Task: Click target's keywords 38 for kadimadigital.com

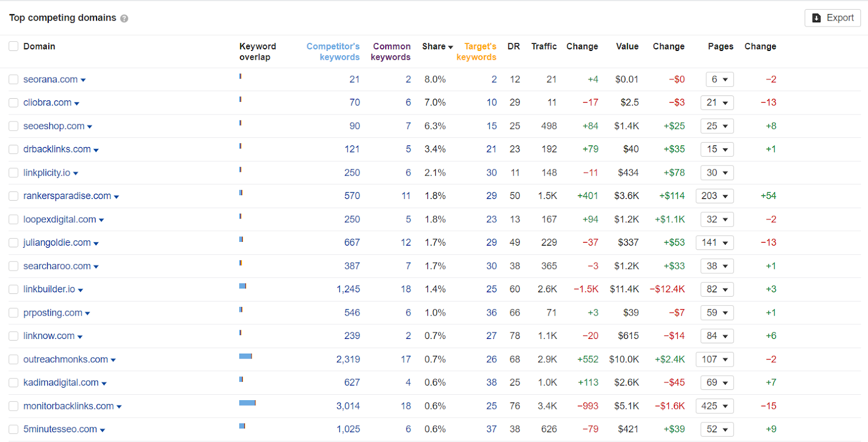Action: [492, 383]
